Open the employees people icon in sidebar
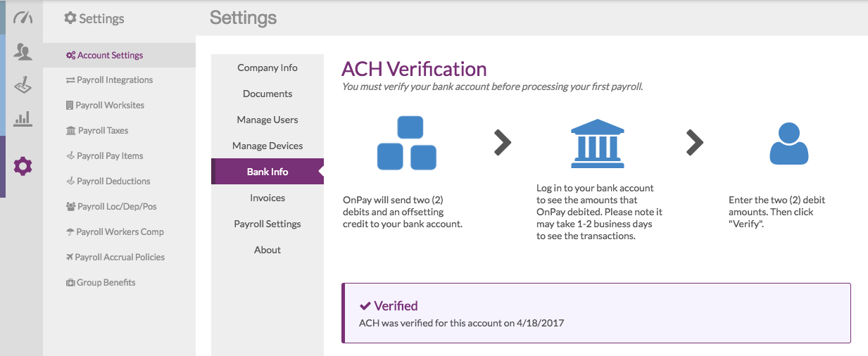Image resolution: width=868 pixels, height=356 pixels. tap(23, 52)
